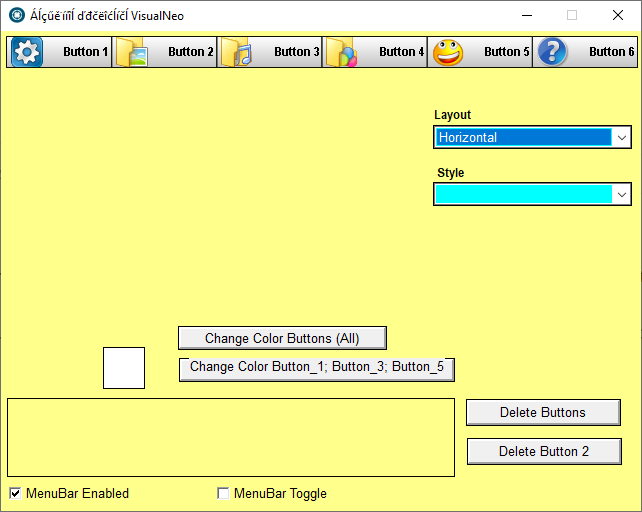642x512 pixels.
Task: Click the VisualNeo app icon in title bar
Action: point(17,16)
